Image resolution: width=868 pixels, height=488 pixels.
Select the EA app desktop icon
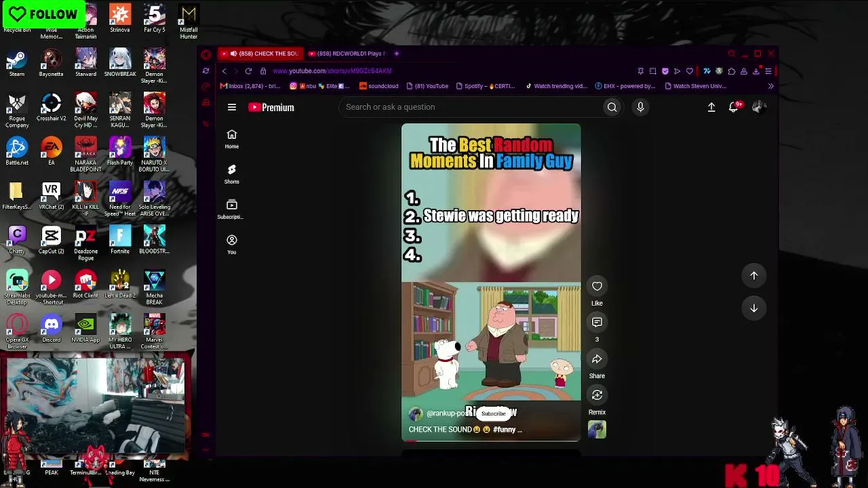pos(51,152)
